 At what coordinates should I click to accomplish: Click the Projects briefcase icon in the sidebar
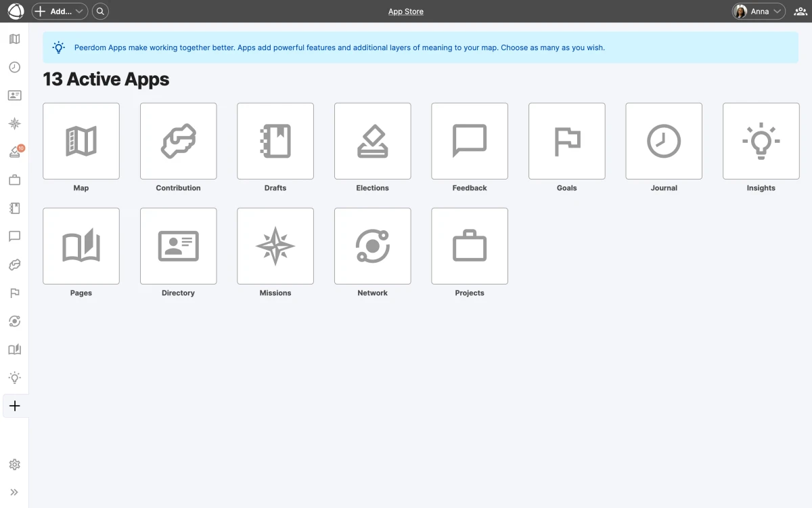point(14,179)
